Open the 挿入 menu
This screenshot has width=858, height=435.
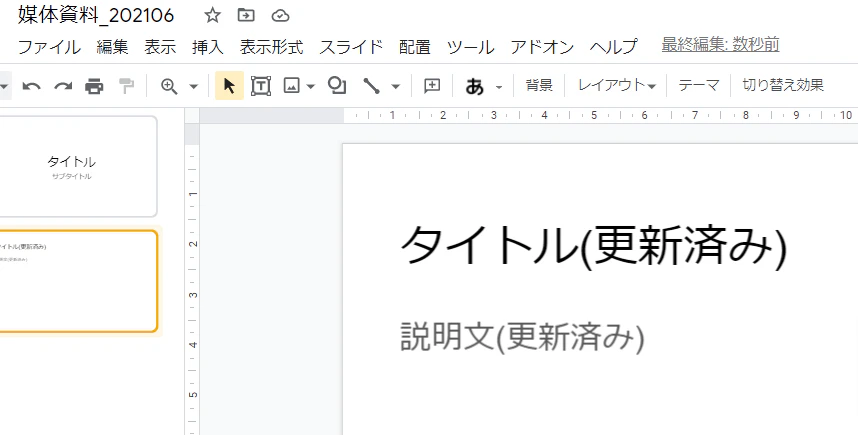coord(208,47)
